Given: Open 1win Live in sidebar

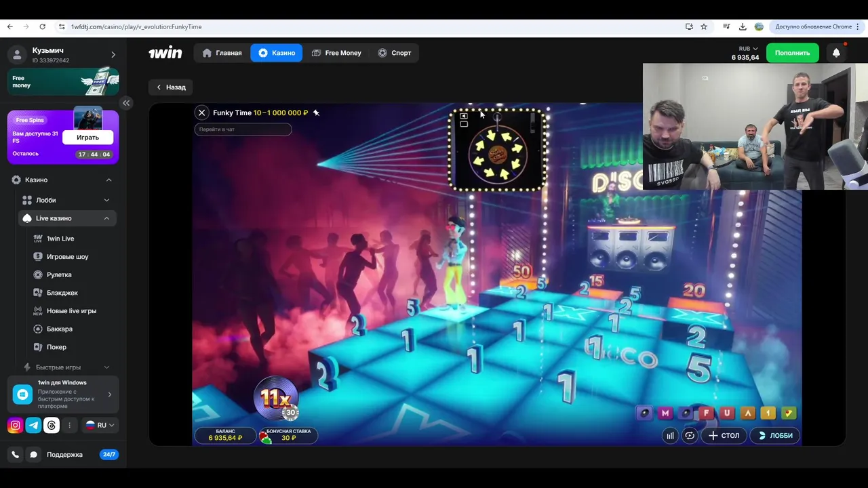Looking at the screenshot, I should (60, 239).
